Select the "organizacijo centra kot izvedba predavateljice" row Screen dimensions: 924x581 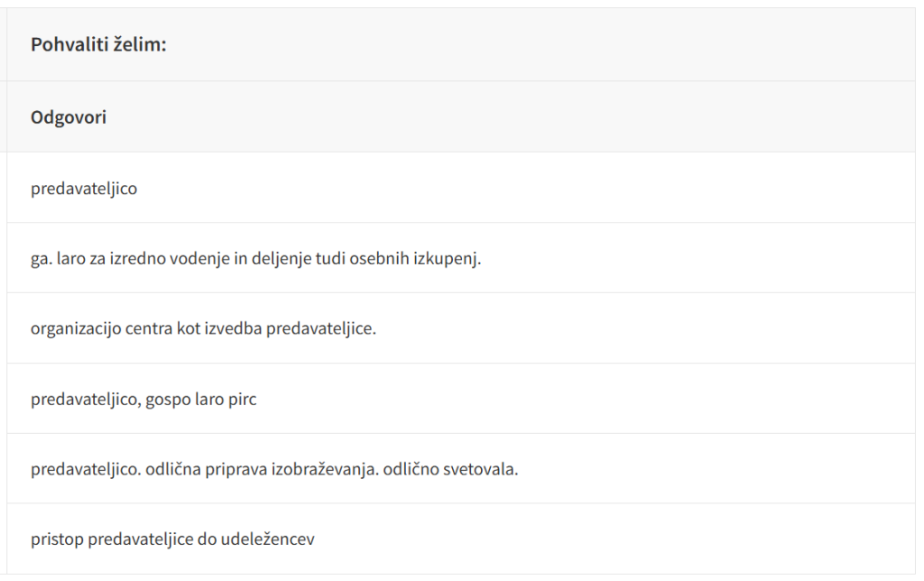(x=203, y=328)
